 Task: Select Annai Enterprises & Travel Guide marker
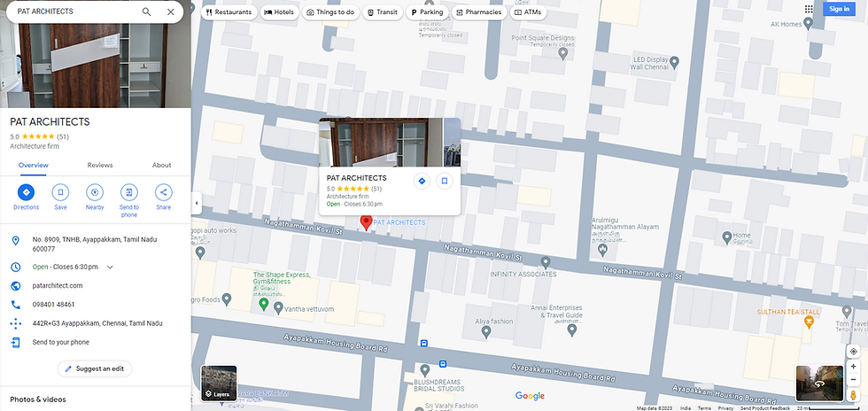[572, 330]
